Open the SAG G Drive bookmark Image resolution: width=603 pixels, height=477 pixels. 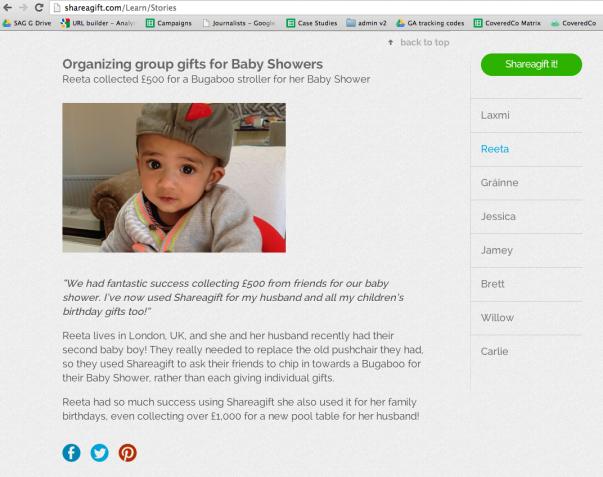coord(27,23)
